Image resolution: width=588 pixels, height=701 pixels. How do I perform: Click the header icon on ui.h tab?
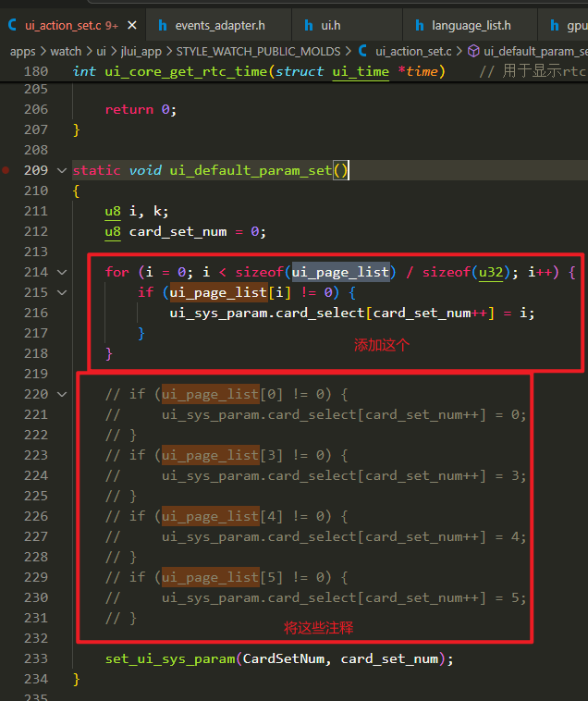308,26
